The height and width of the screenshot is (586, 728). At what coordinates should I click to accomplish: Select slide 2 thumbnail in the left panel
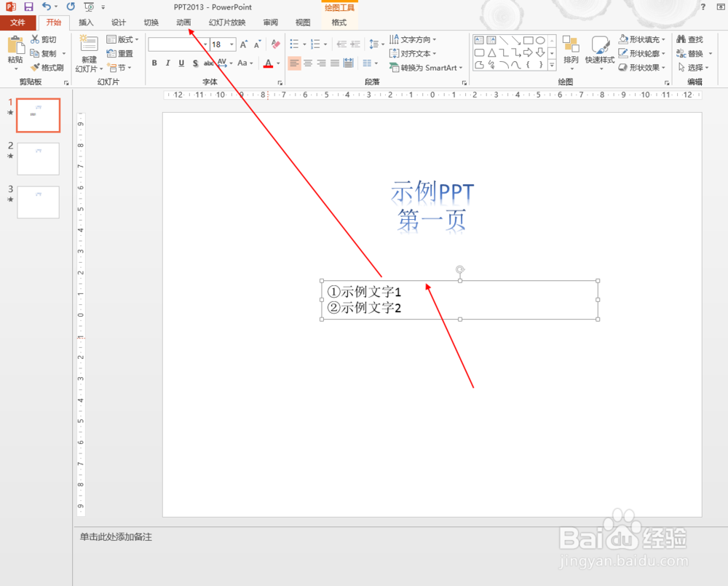coord(38,159)
